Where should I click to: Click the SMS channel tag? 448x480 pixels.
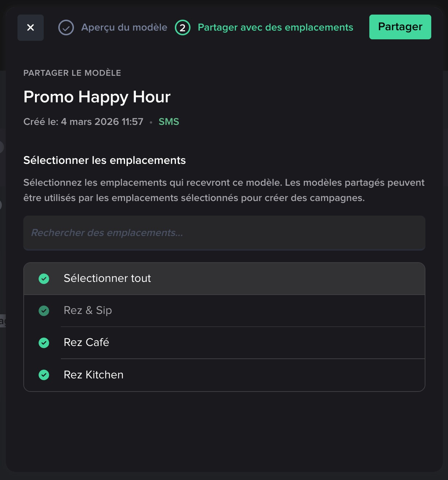169,122
